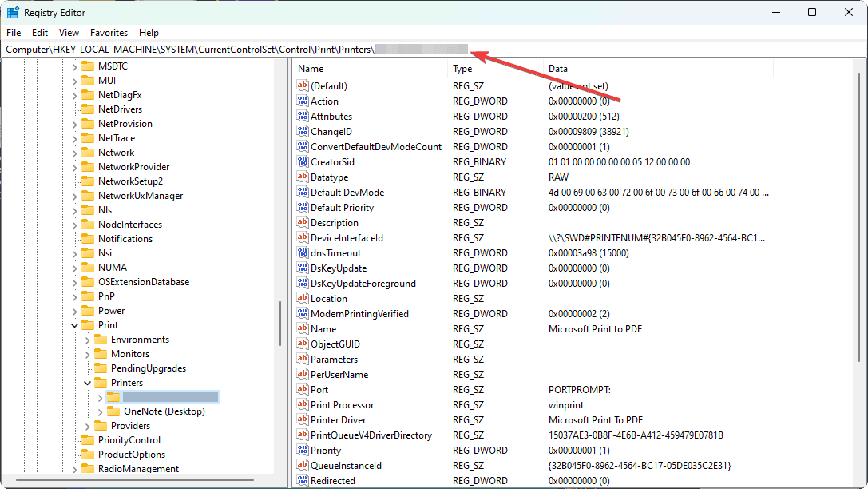Image resolution: width=868 pixels, height=489 pixels.
Task: Collapse the Printers key in the tree
Action: [87, 383]
